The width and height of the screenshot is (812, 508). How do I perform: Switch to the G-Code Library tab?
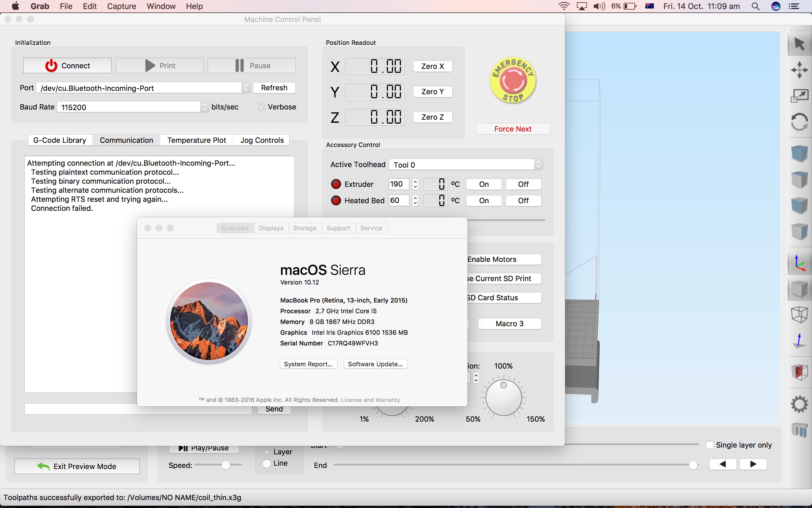[60, 140]
